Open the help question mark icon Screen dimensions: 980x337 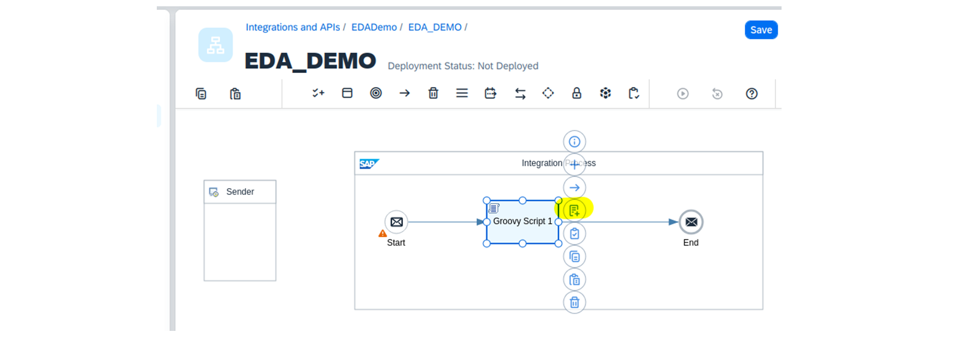coord(752,94)
